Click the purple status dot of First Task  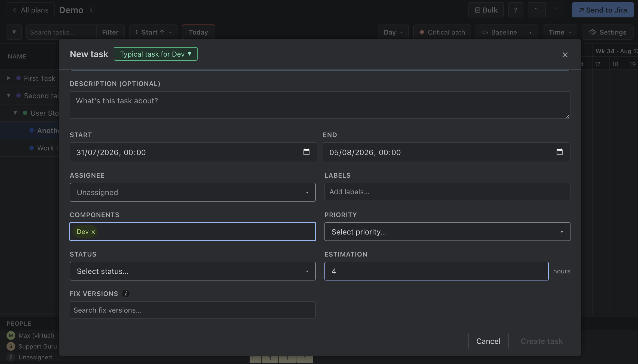point(19,78)
